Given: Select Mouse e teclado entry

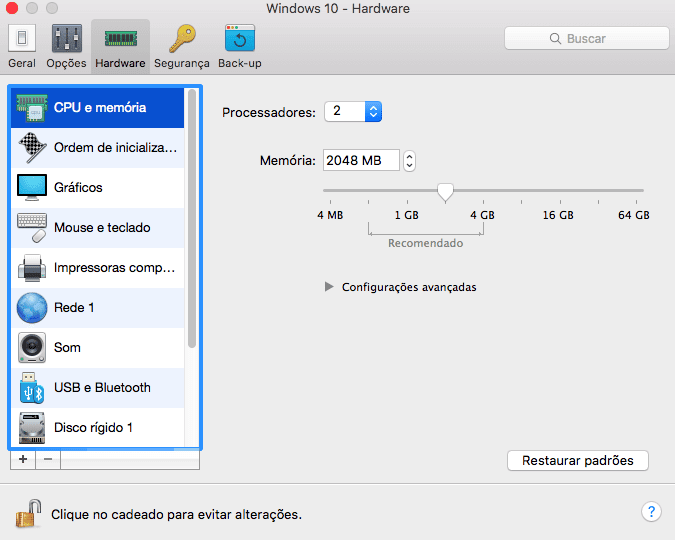Looking at the screenshot, I should tap(98, 228).
